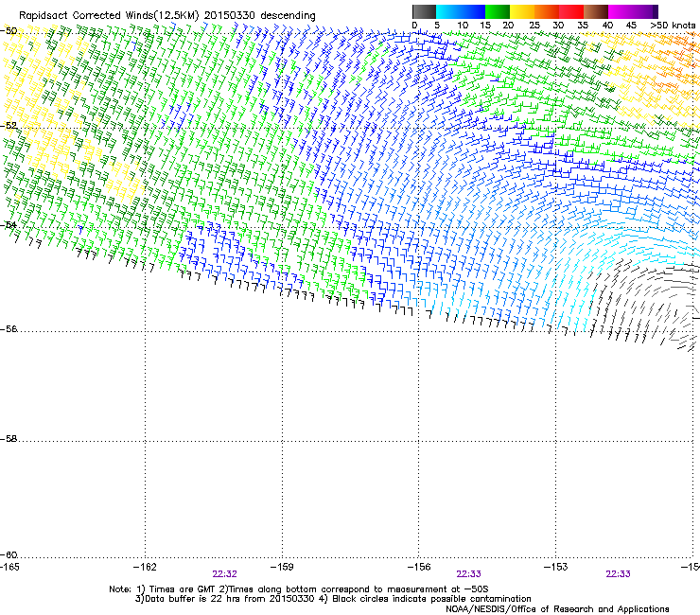Click the cyan 5-10 knots legend swatch

448,11
